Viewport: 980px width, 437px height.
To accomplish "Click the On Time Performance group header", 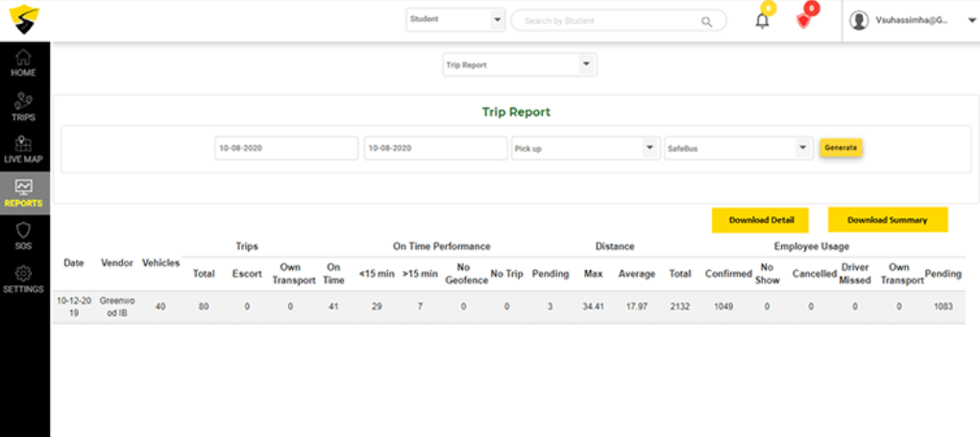I will tap(441, 246).
